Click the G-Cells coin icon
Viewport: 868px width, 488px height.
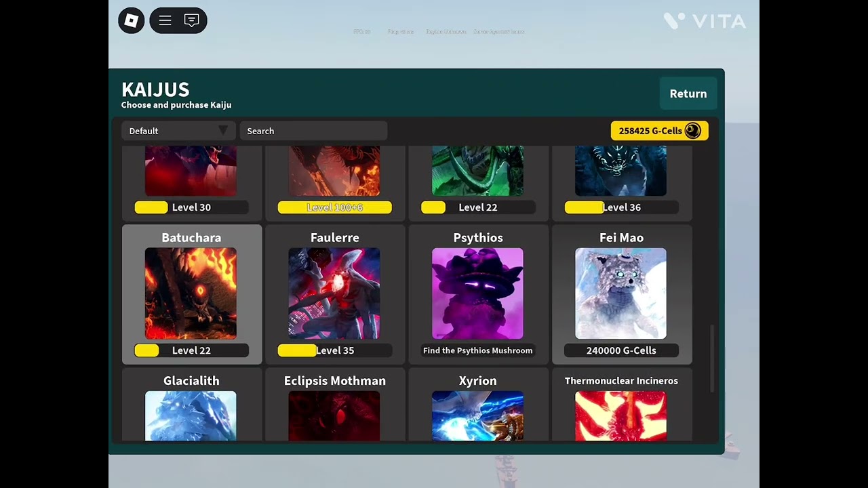coord(692,131)
